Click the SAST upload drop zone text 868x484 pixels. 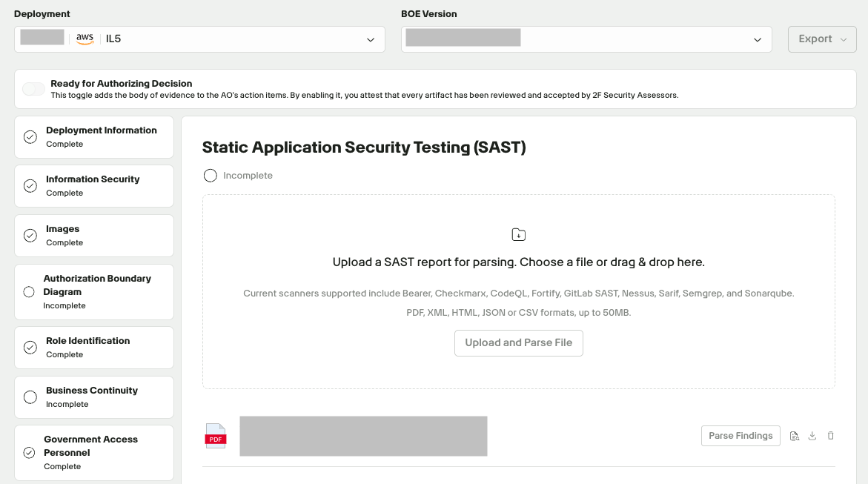(x=519, y=262)
